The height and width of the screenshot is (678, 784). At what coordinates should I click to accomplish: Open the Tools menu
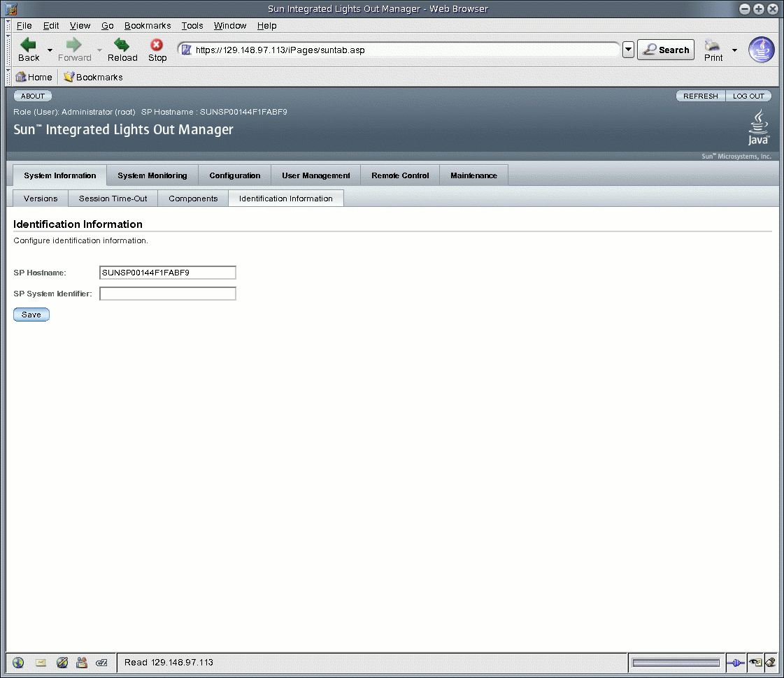pyautogui.click(x=192, y=25)
